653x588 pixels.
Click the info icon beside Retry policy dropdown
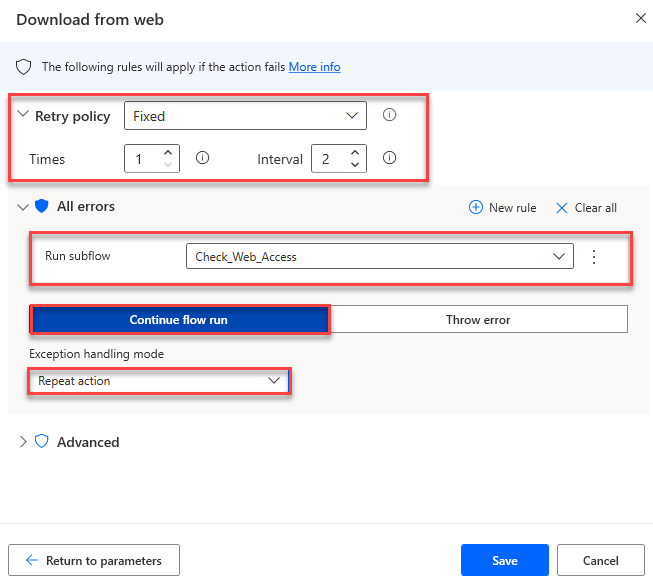pos(389,115)
